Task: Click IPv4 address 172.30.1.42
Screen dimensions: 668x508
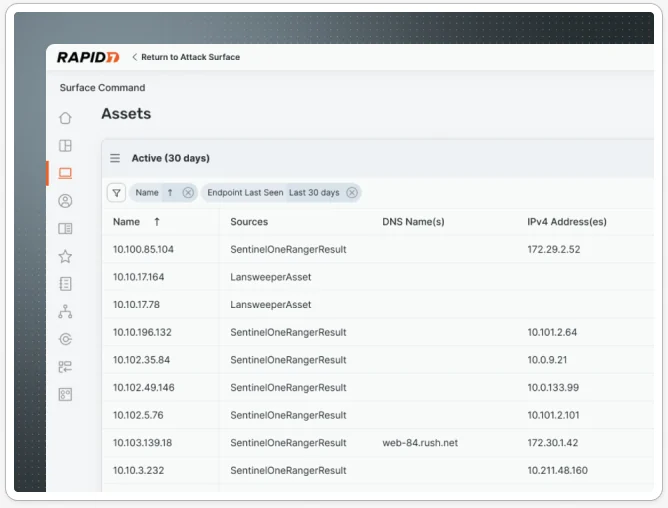Action: click(553, 443)
